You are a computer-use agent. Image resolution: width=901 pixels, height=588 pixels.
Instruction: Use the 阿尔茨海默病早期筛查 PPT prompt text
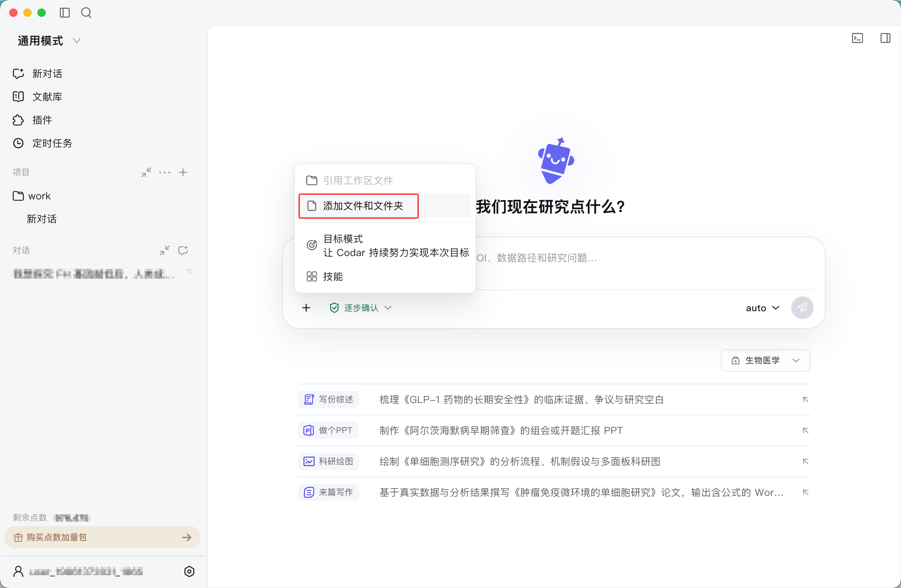tap(501, 430)
